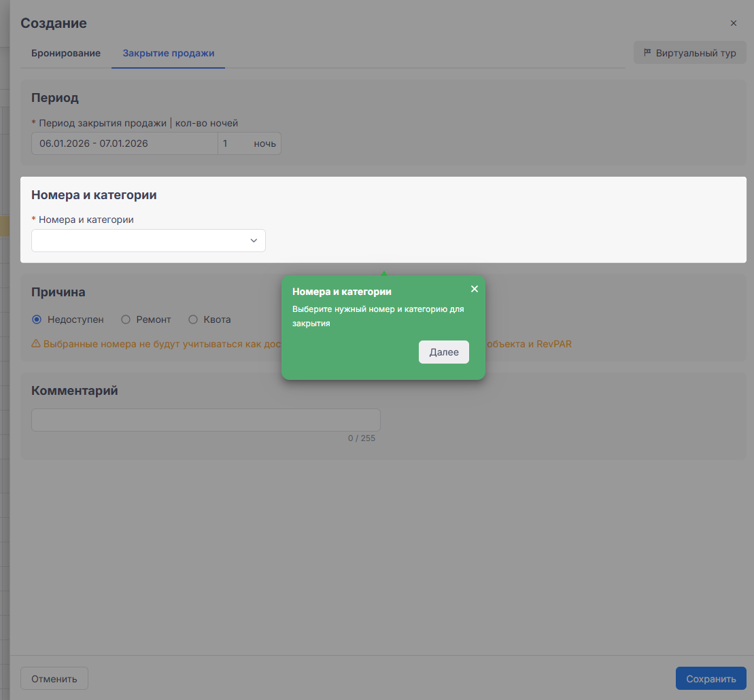
Task: Click into the Комментарий text field
Action: pyautogui.click(x=205, y=420)
